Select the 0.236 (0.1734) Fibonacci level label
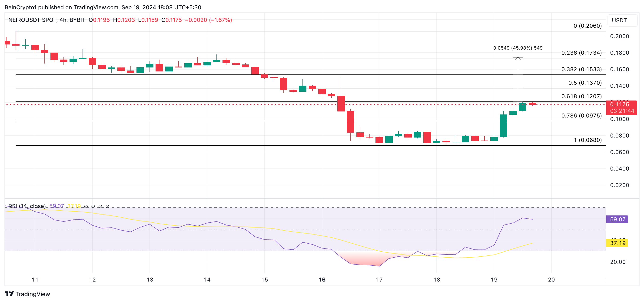Screen dimensions: 644x302 coord(581,53)
